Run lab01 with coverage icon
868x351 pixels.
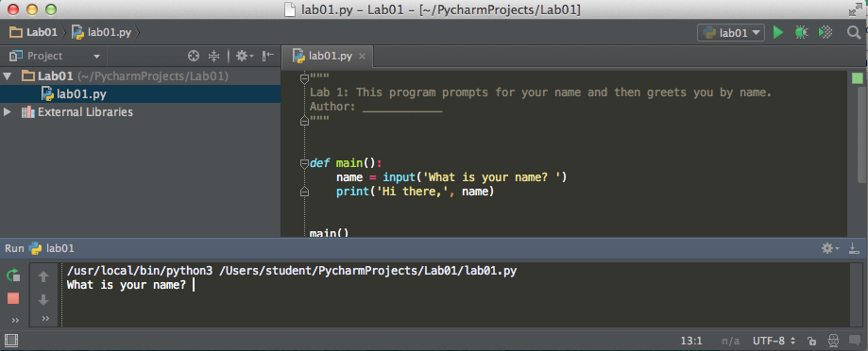[825, 33]
